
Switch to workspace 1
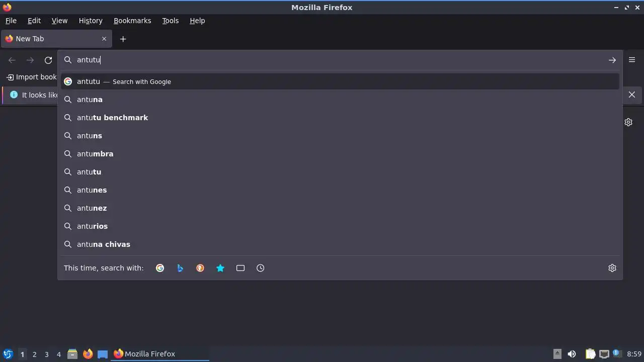22,354
